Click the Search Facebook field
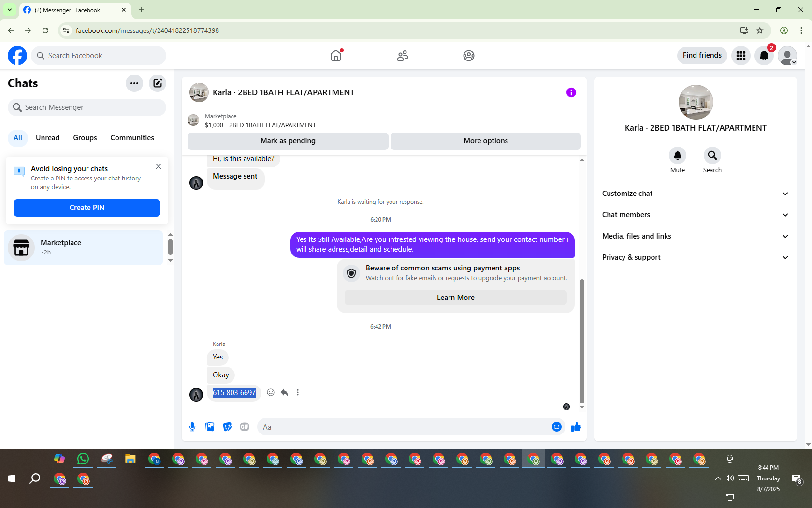Viewport: 812px width, 508px height. [99, 56]
